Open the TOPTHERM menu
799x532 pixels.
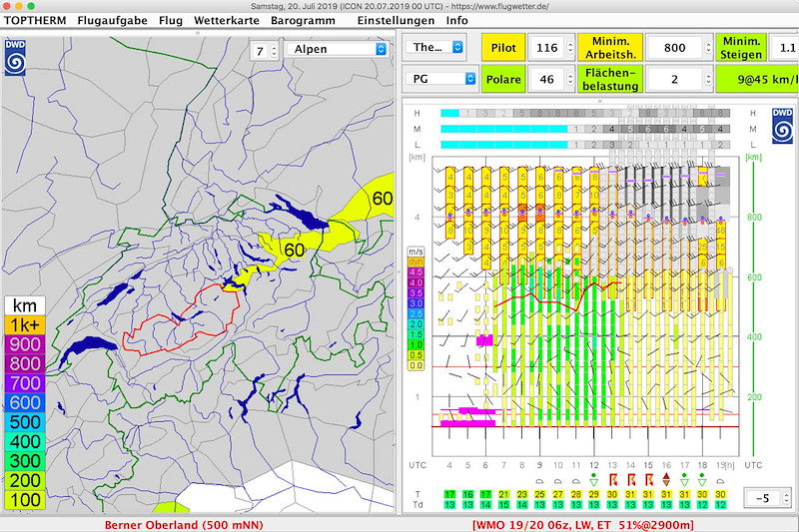[35, 20]
